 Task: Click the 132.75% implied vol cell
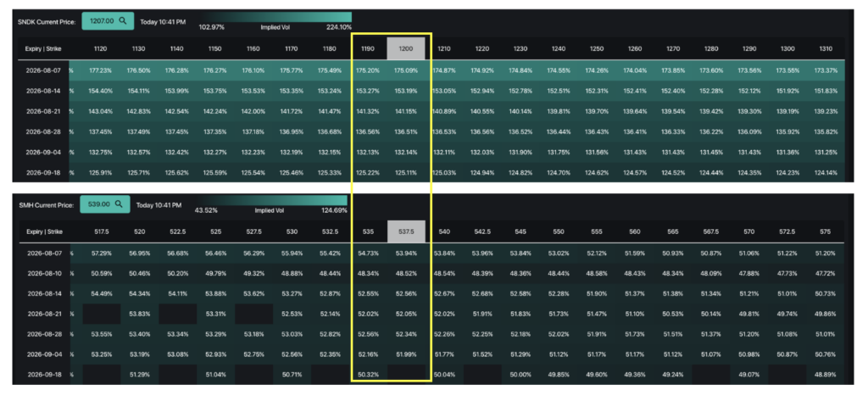point(100,153)
